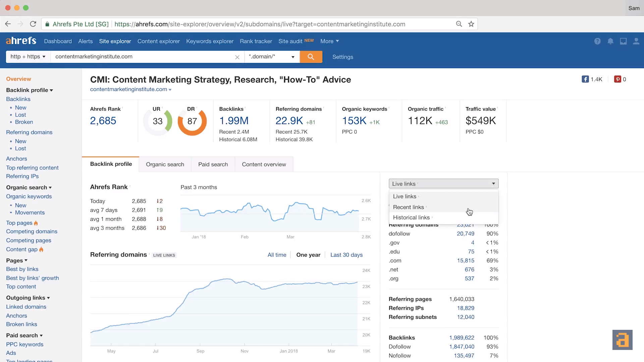Screen dimensions: 644x362
Task: Open Linked domains in sidebar
Action: [26, 307]
